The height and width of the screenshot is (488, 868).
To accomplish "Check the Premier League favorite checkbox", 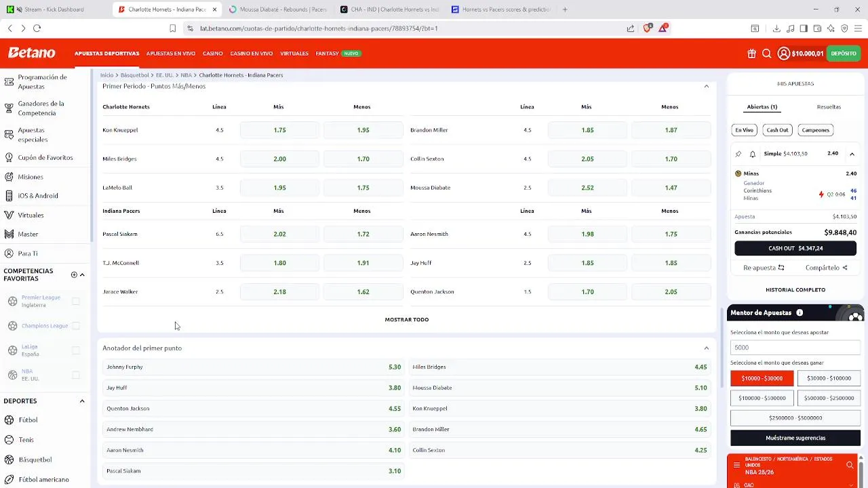I will [76, 301].
